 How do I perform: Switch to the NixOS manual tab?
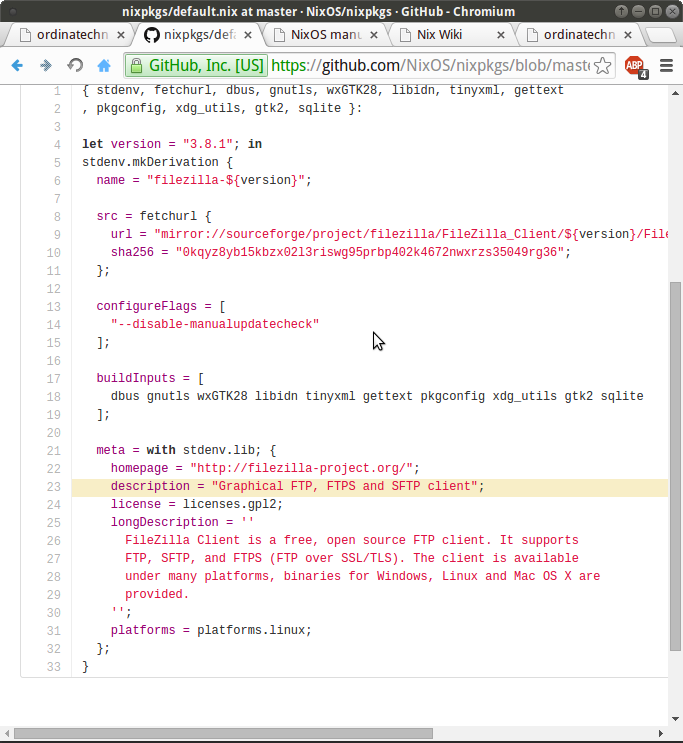(x=327, y=35)
